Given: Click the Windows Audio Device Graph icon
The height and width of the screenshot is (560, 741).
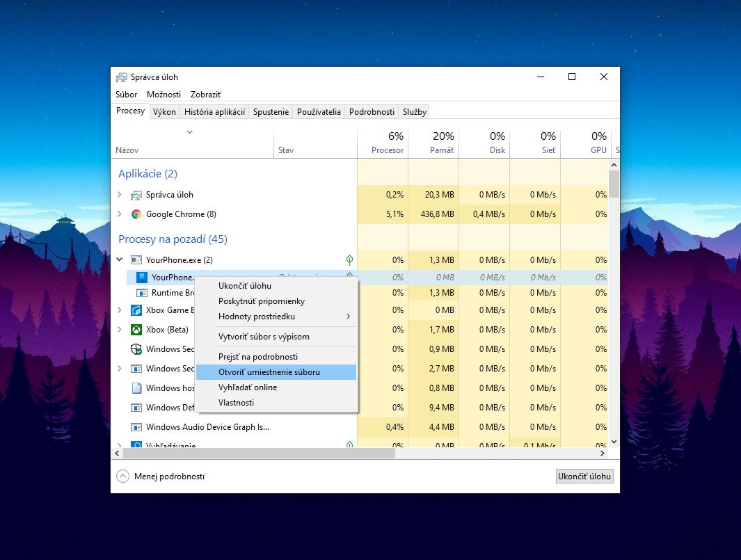Looking at the screenshot, I should pos(136,427).
